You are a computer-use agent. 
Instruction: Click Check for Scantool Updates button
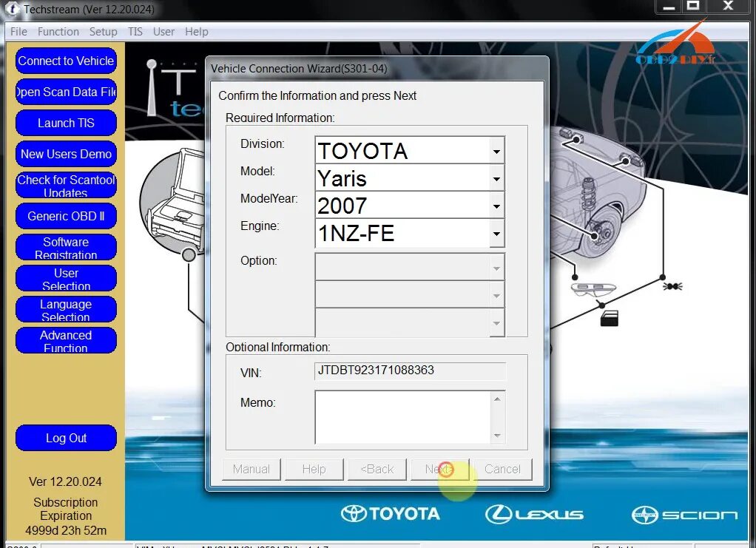(x=66, y=185)
